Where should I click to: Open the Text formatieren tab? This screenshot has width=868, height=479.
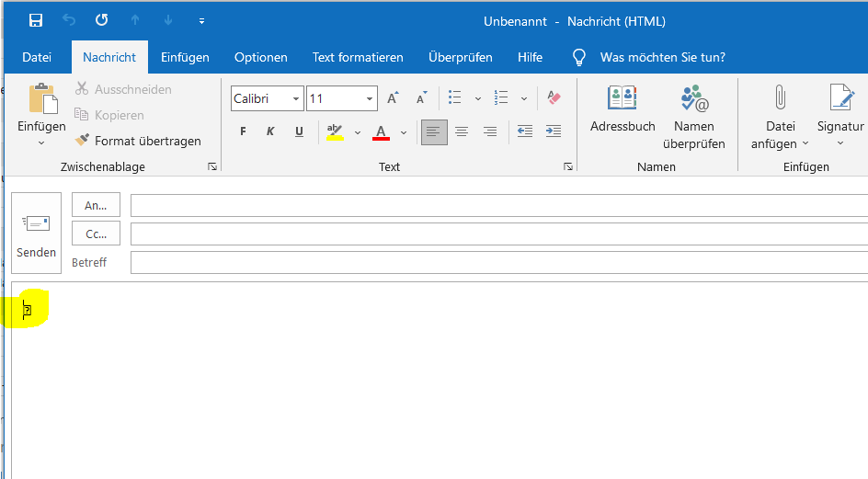click(358, 57)
